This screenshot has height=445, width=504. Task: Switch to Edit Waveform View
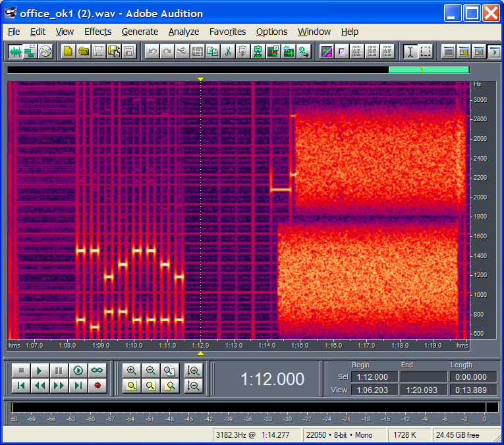(16, 51)
